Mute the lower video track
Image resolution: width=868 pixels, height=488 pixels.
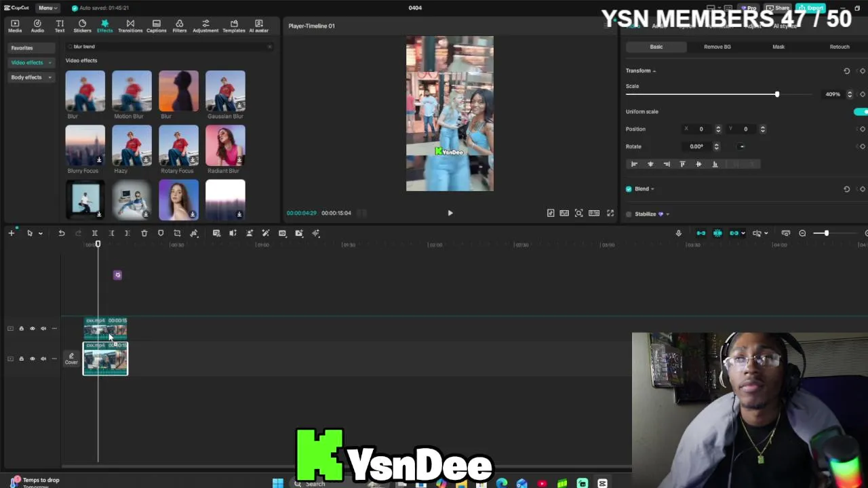click(x=43, y=359)
